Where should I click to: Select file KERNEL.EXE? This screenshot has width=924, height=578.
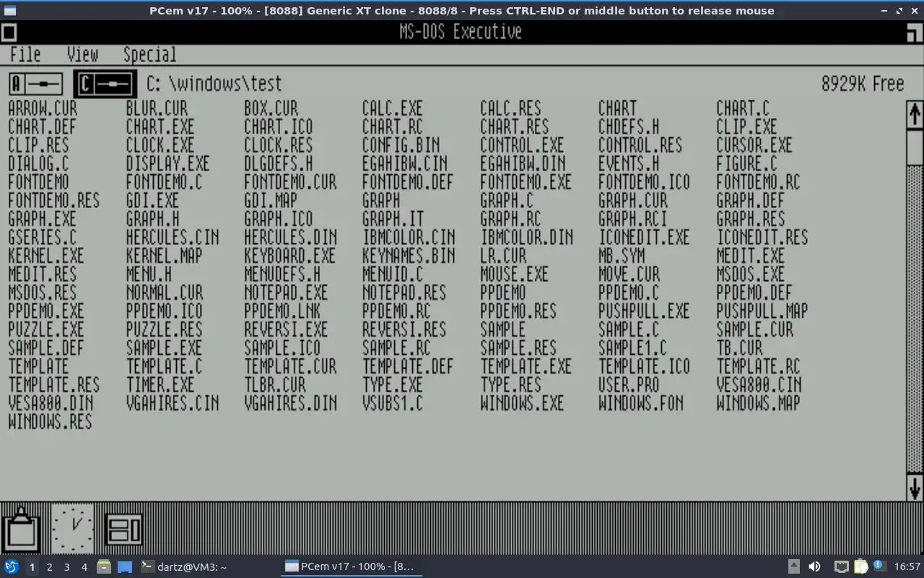pos(46,256)
